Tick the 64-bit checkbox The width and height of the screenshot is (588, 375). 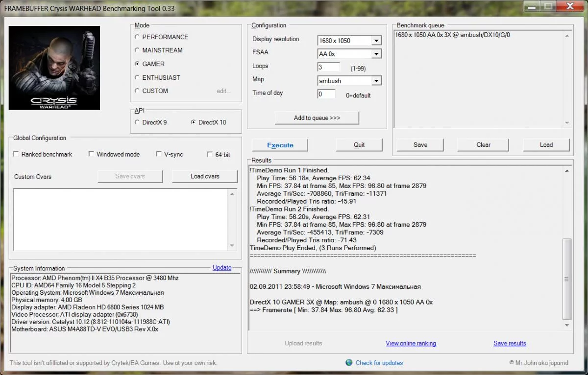[x=210, y=154]
